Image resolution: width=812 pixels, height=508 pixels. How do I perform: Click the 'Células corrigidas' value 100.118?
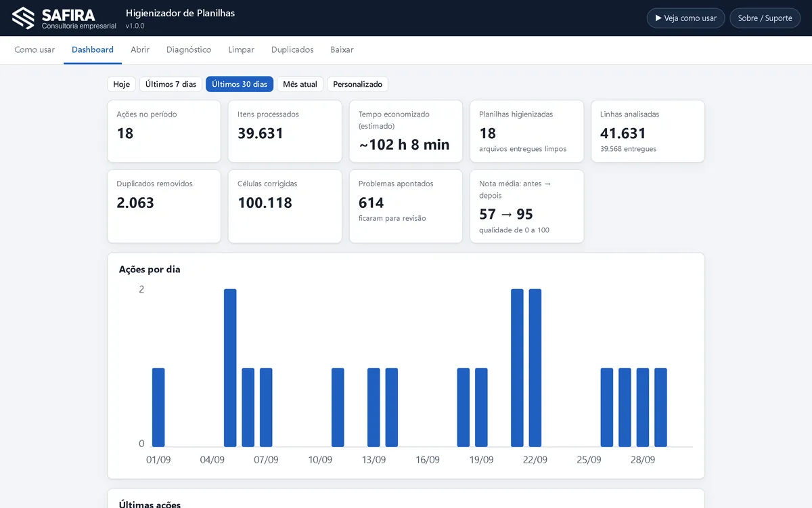pyautogui.click(x=265, y=203)
